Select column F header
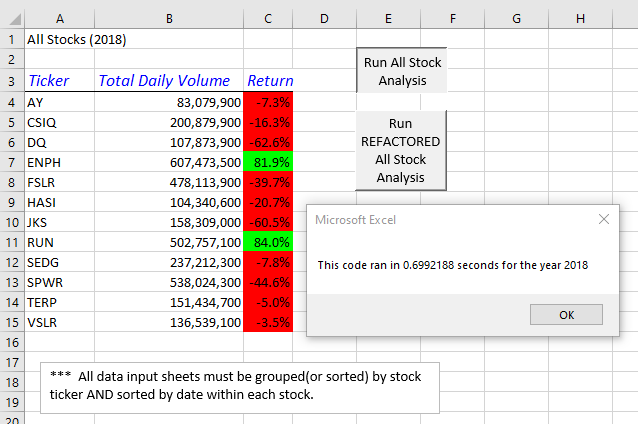The height and width of the screenshot is (424, 638). coord(452,19)
